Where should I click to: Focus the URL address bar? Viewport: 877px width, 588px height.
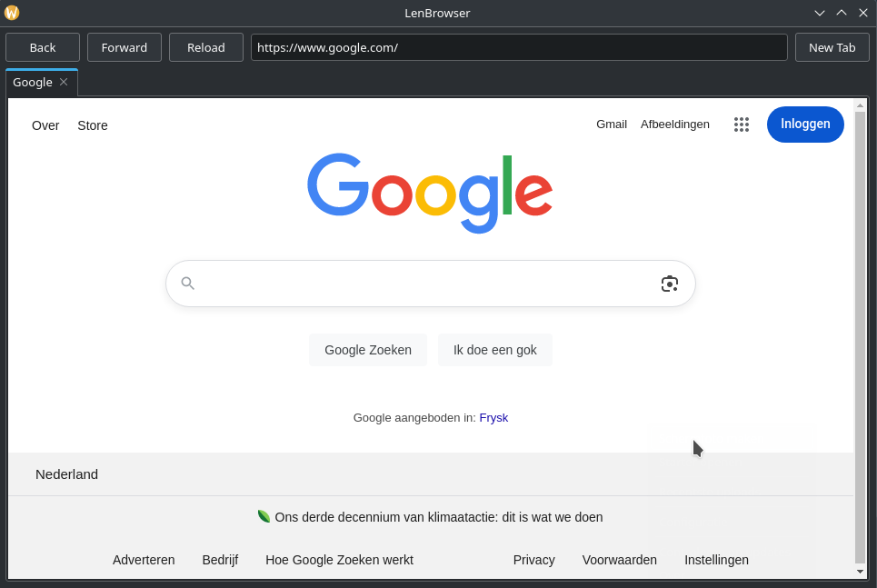[x=519, y=47]
